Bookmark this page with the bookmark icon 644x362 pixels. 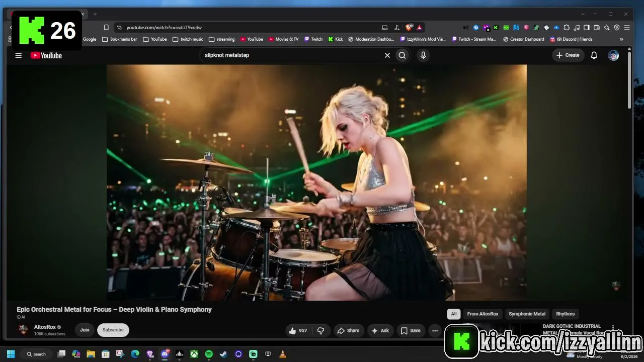click(106, 28)
